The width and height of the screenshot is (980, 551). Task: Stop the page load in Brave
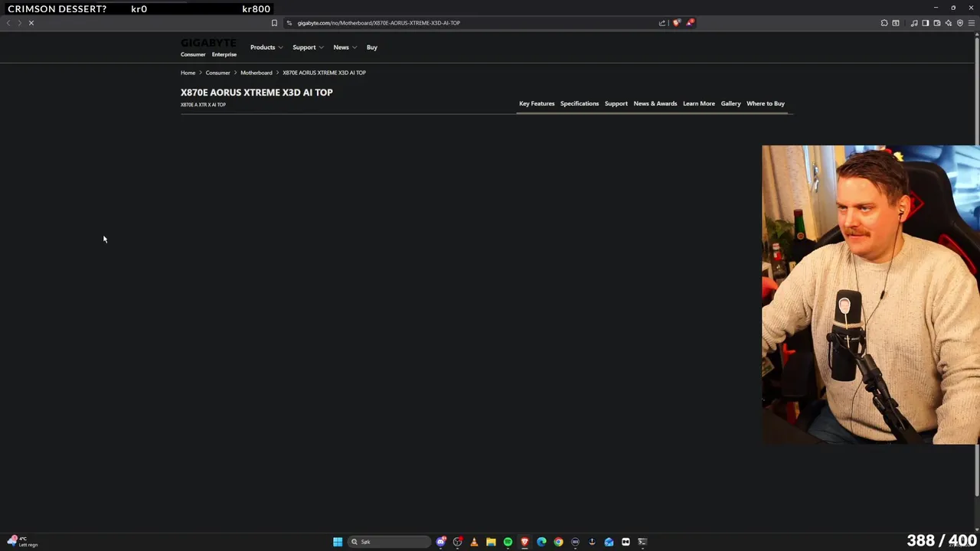pos(31,23)
